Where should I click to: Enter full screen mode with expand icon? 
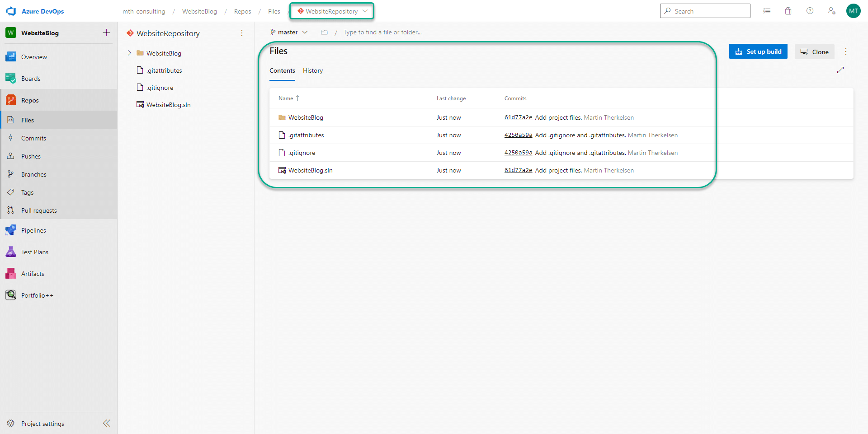[x=840, y=70]
